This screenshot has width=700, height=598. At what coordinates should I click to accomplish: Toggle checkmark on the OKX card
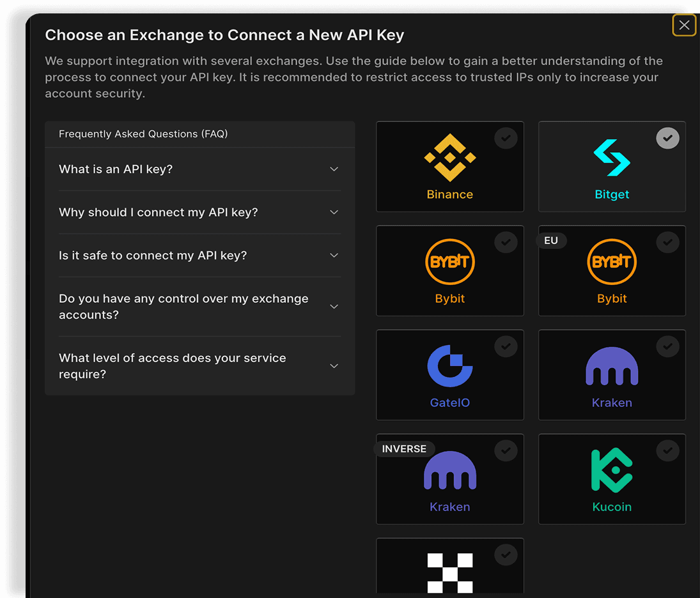(506, 555)
